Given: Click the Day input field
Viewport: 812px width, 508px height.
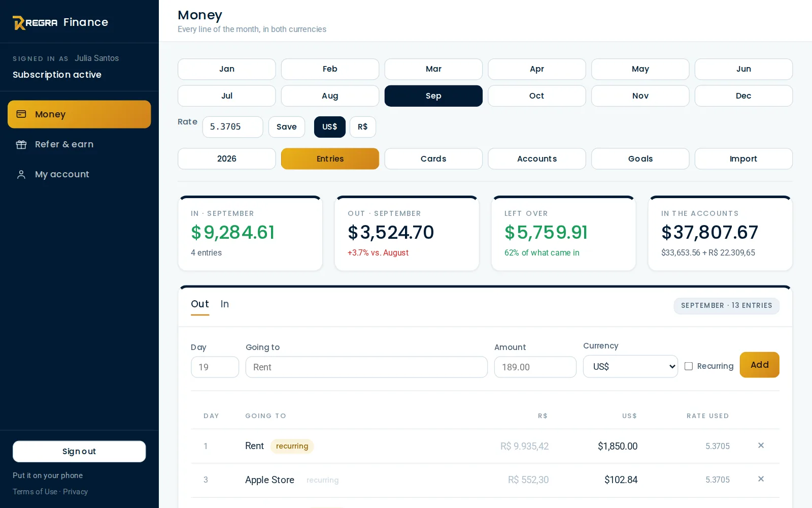Looking at the screenshot, I should click(x=215, y=367).
